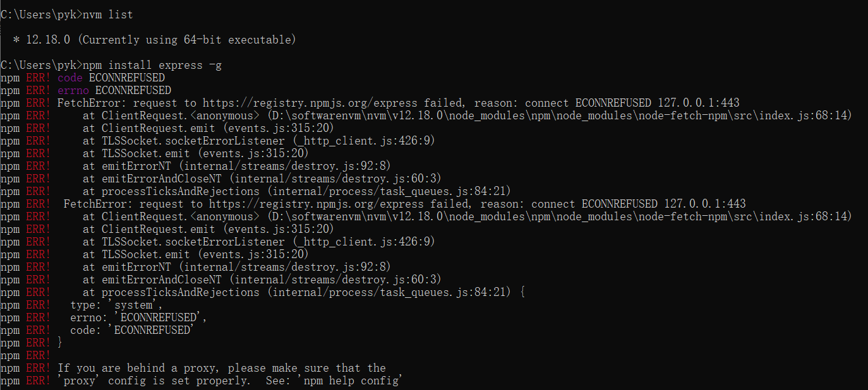Click the "type: 'system'" line
868x390 pixels.
click(x=116, y=305)
